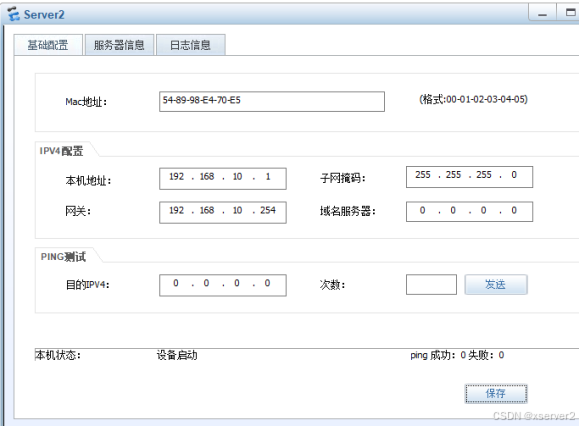Click the last octet of 目的IPV4
The image size is (579, 427).
(x=267, y=283)
